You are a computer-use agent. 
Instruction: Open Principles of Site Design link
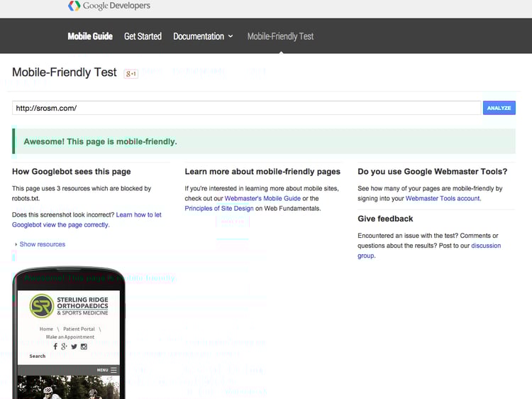pos(219,208)
